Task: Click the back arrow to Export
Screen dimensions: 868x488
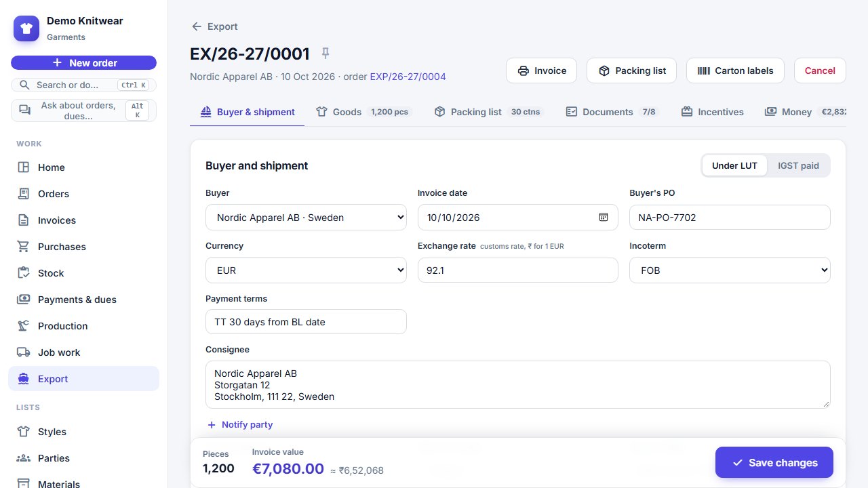Action: coord(214,26)
